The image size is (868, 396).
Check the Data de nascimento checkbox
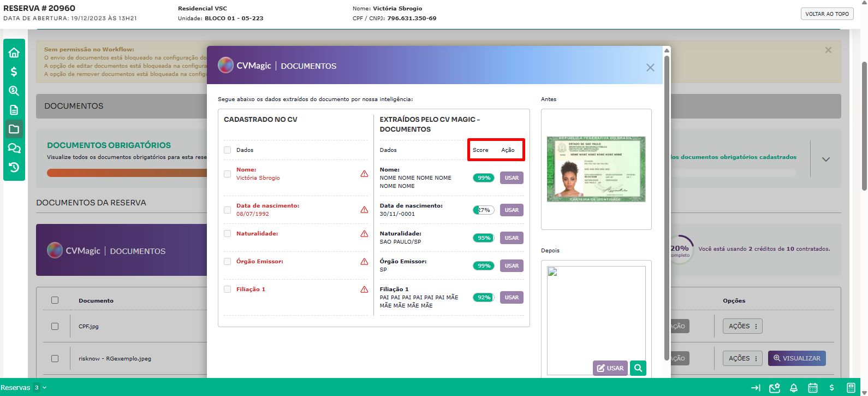[x=227, y=210]
